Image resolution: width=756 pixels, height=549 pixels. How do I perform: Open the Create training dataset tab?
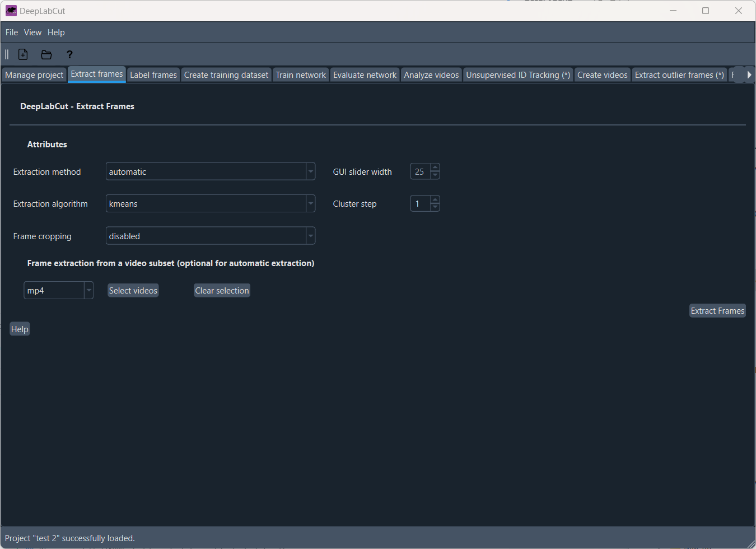pos(226,75)
